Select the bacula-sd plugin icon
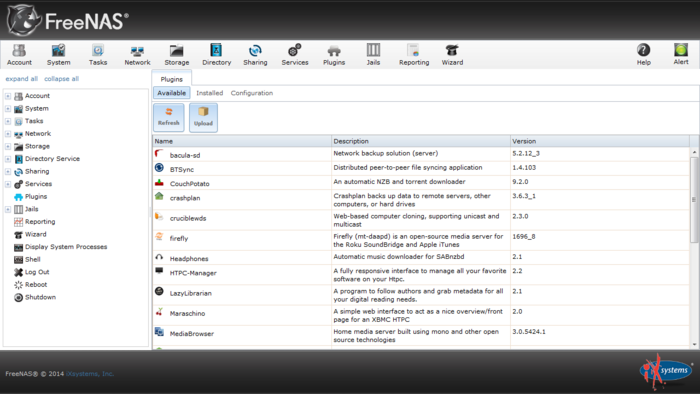 pos(159,153)
